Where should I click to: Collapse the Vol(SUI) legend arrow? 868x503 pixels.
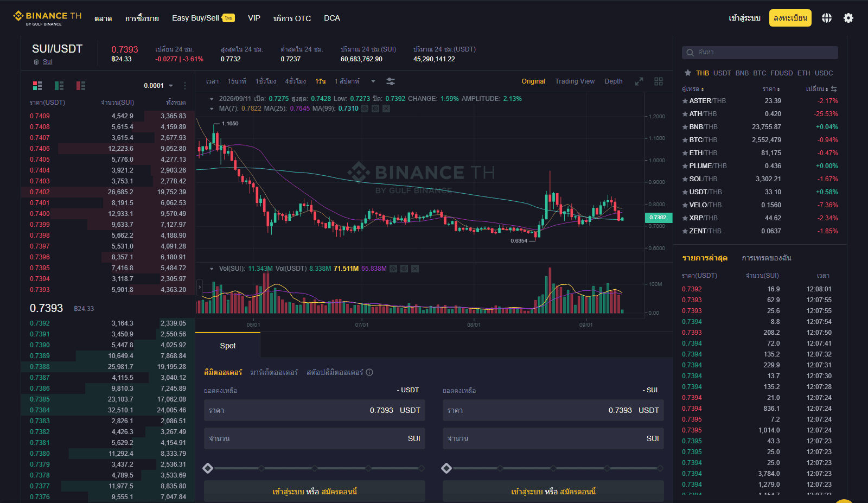pos(212,269)
